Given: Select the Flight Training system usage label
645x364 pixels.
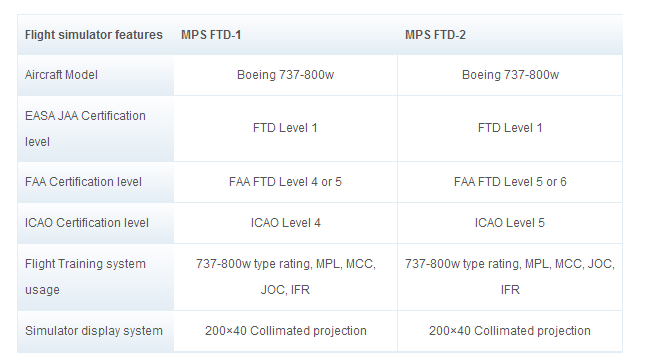Looking at the screenshot, I should [85, 277].
